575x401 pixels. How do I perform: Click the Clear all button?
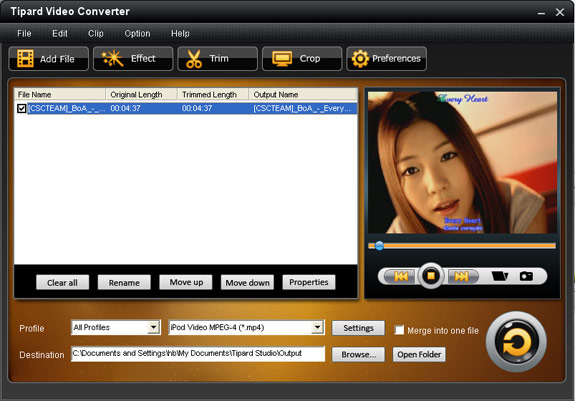click(x=62, y=283)
